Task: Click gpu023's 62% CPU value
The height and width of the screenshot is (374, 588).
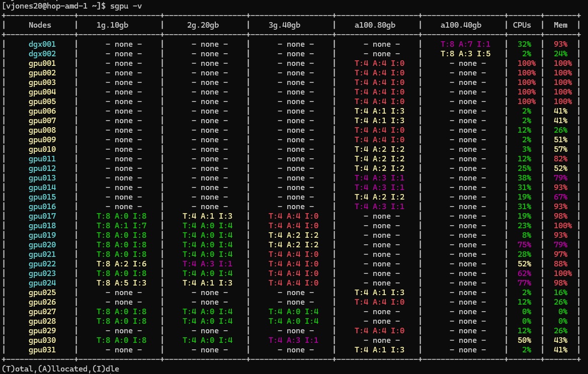Action: click(524, 273)
